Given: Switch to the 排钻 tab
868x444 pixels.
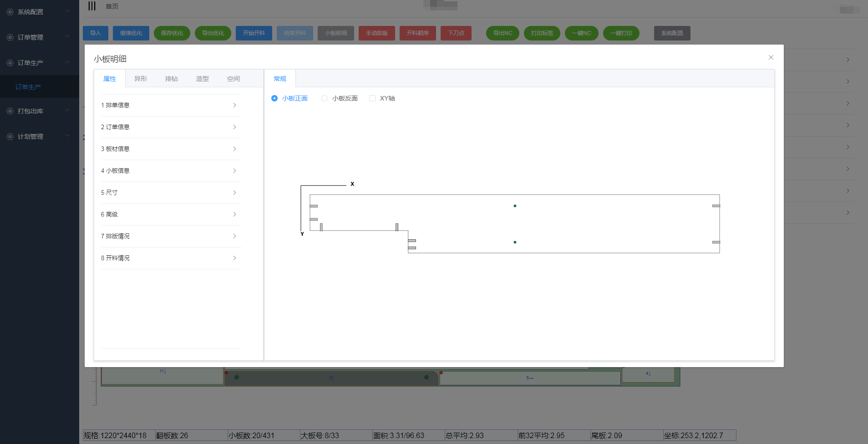Looking at the screenshot, I should [x=172, y=79].
